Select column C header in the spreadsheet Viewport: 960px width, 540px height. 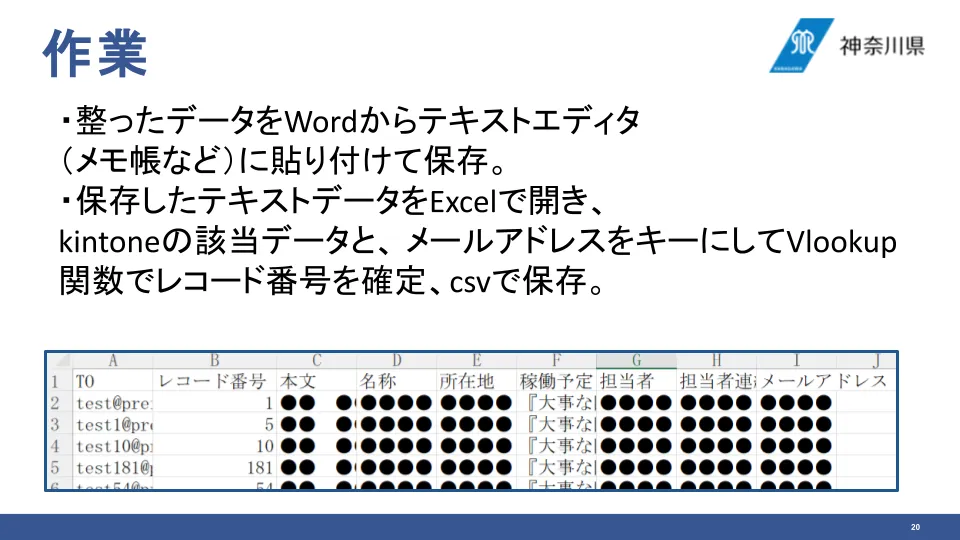(x=317, y=360)
